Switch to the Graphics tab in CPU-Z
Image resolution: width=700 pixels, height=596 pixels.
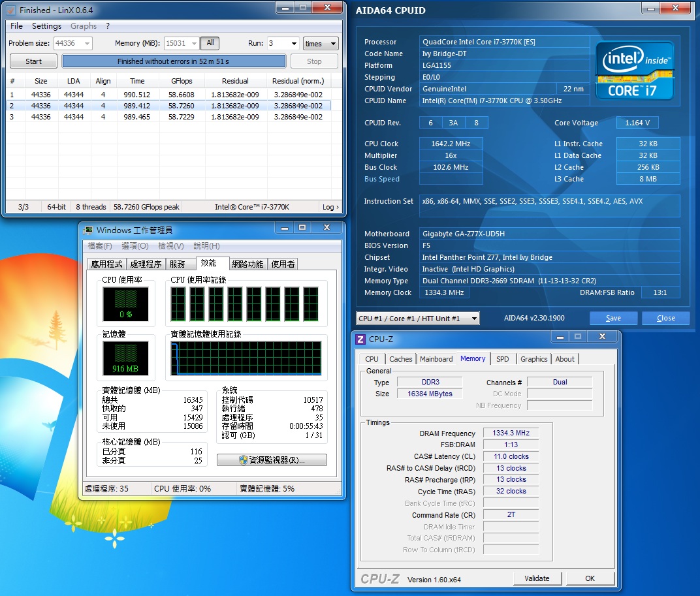533,359
